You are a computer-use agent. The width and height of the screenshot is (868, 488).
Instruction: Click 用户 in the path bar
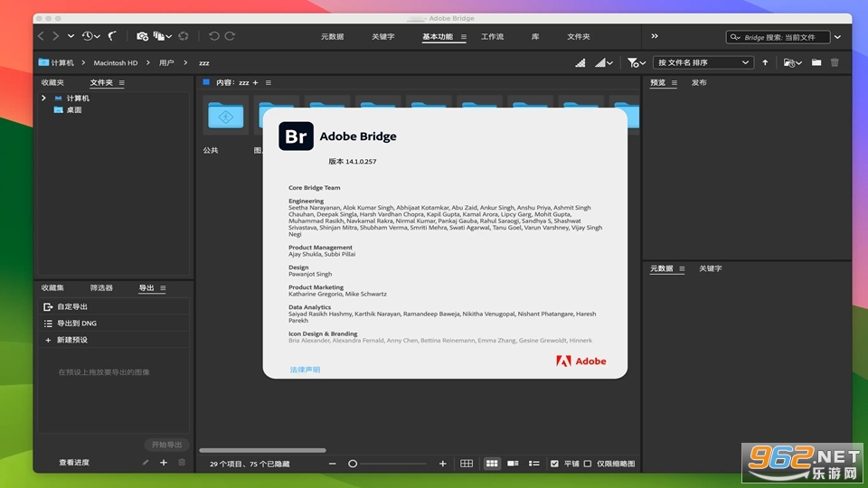166,62
